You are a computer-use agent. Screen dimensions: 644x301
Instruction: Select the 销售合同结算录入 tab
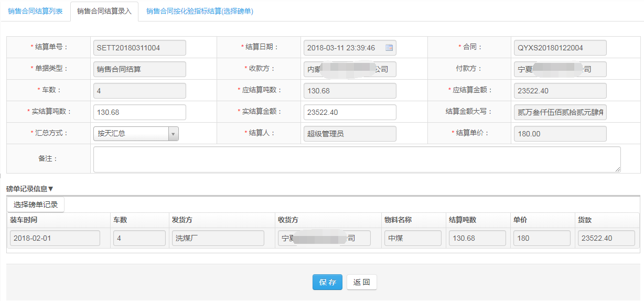[104, 11]
